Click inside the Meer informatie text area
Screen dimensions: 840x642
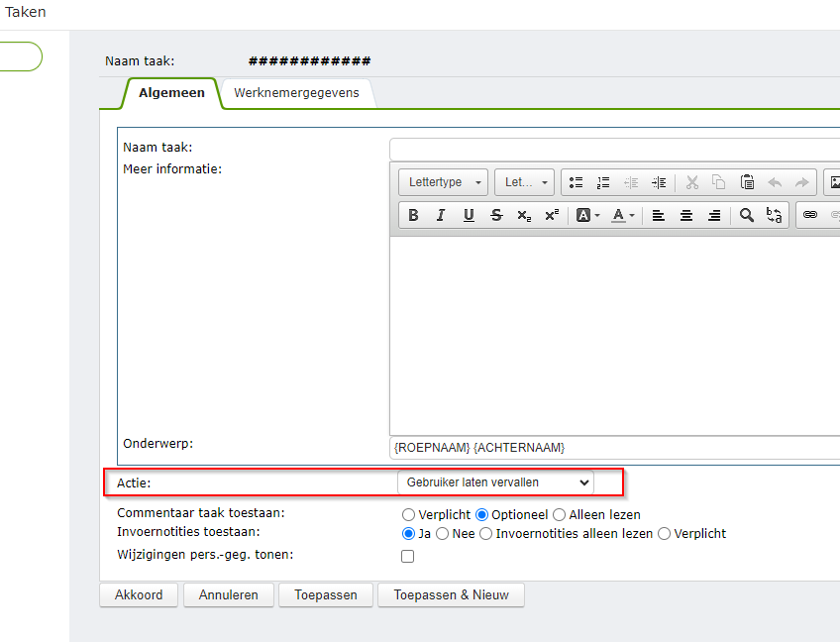click(614, 336)
